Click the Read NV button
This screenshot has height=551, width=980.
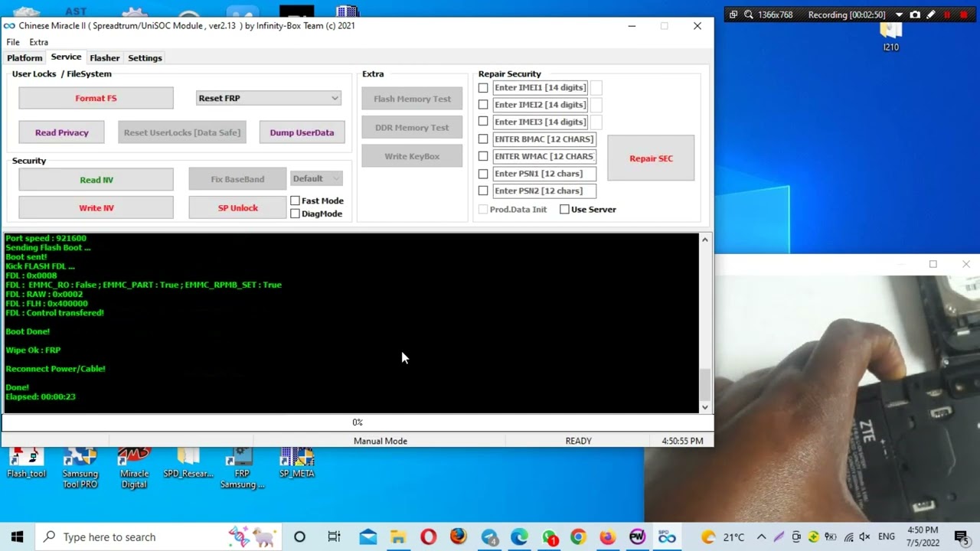[x=96, y=180]
